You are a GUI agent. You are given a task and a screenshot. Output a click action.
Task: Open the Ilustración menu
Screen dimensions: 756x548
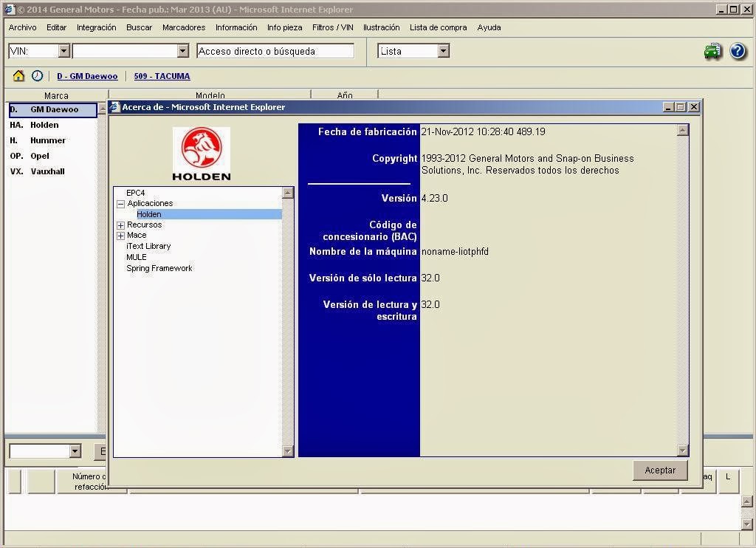(382, 27)
